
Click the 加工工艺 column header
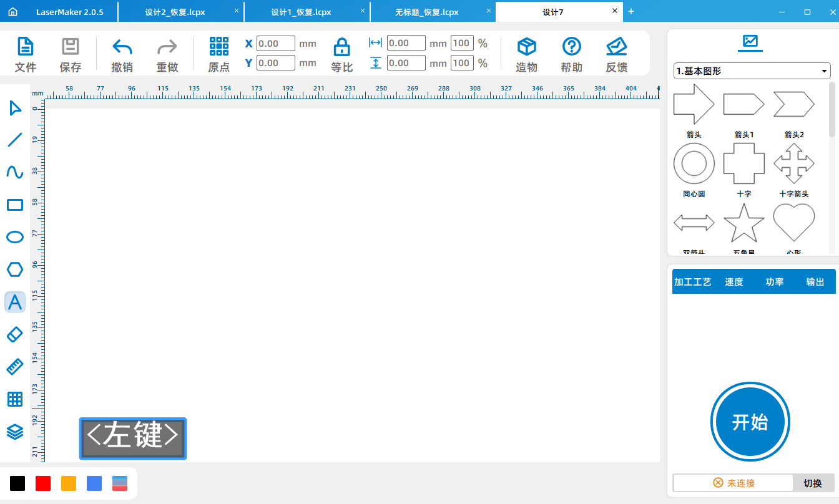pyautogui.click(x=693, y=282)
